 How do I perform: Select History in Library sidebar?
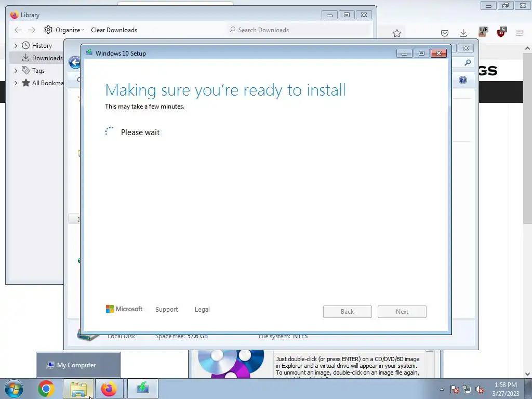click(x=37, y=46)
